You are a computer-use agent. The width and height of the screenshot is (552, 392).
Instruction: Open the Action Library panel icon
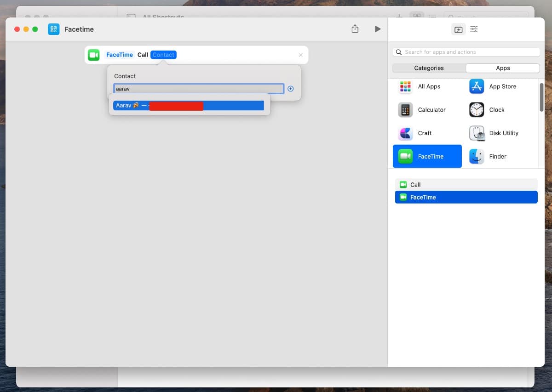[x=458, y=29]
